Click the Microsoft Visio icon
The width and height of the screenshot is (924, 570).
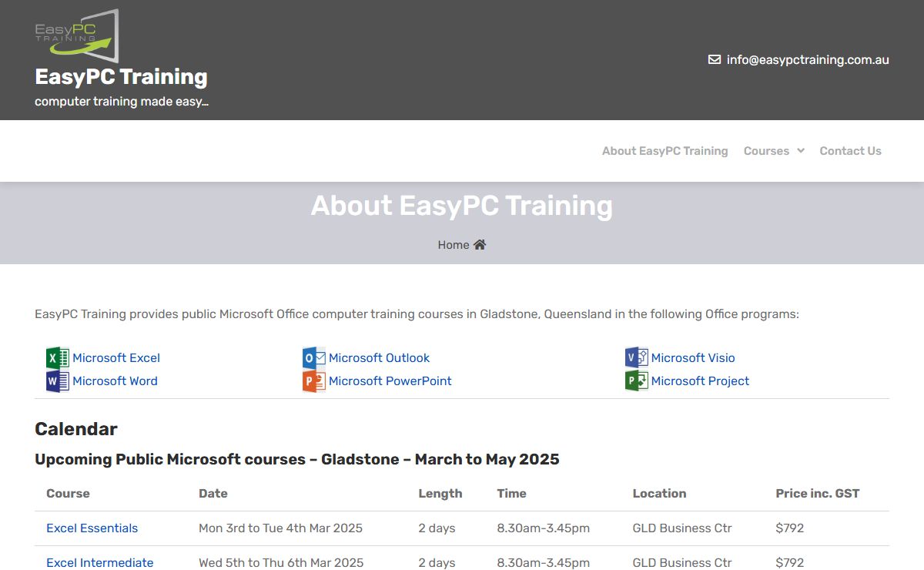coord(637,357)
